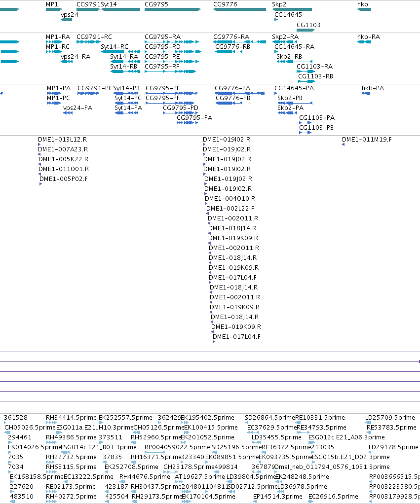Viewport: 420px width, 504px height.
Task: Open transcript 'MP1-RC'
Action: pos(58,47)
